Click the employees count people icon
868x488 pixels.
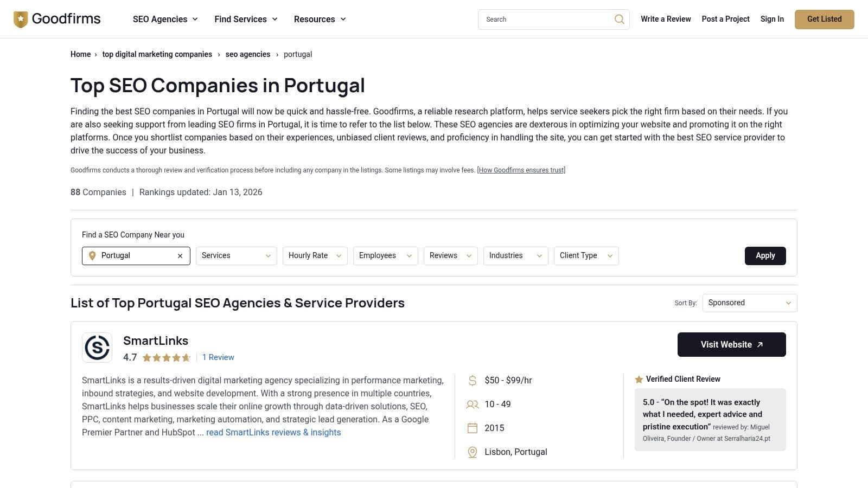tap(473, 404)
